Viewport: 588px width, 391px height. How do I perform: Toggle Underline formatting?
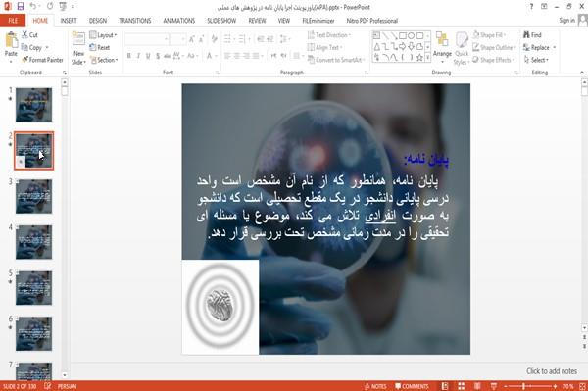[x=148, y=56]
